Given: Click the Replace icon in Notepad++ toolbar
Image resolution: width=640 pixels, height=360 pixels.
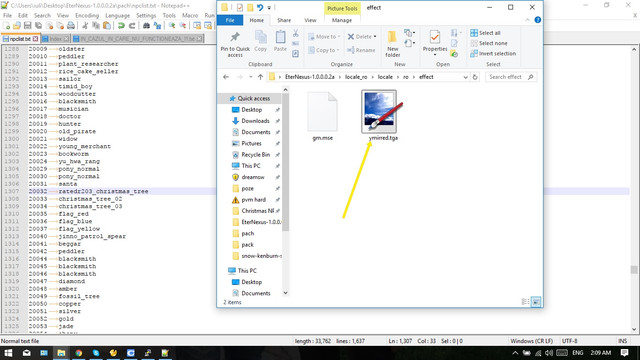Looking at the screenshot, I should 157,26.
